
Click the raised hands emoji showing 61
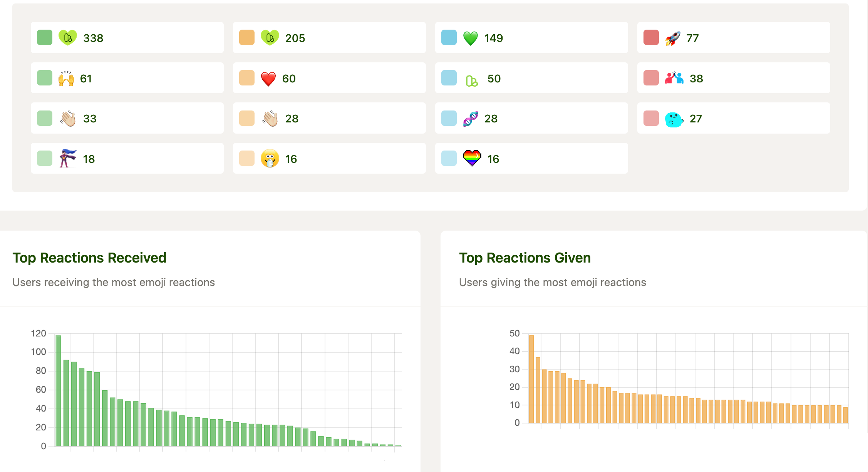click(x=66, y=79)
